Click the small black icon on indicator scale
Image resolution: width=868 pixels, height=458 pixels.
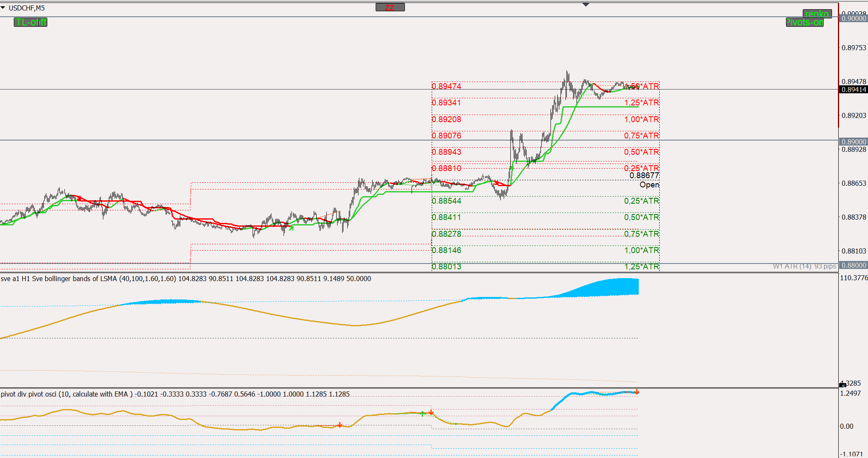(x=842, y=384)
